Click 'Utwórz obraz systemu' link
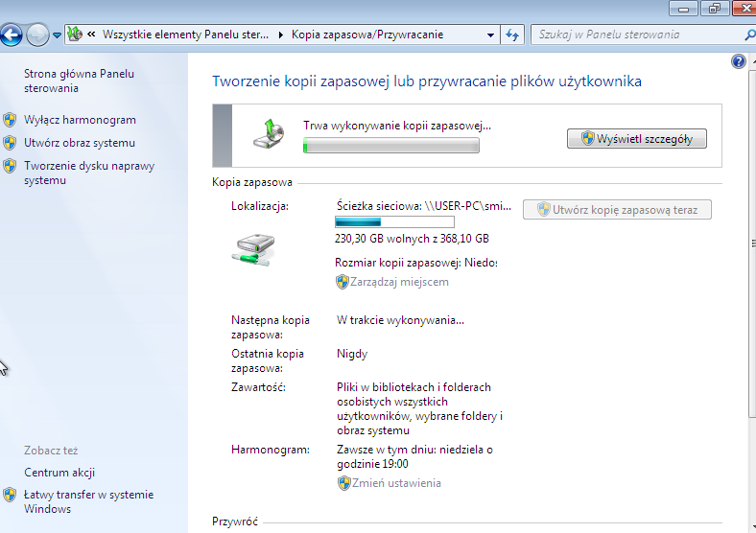The width and height of the screenshot is (756, 533). click(80, 143)
